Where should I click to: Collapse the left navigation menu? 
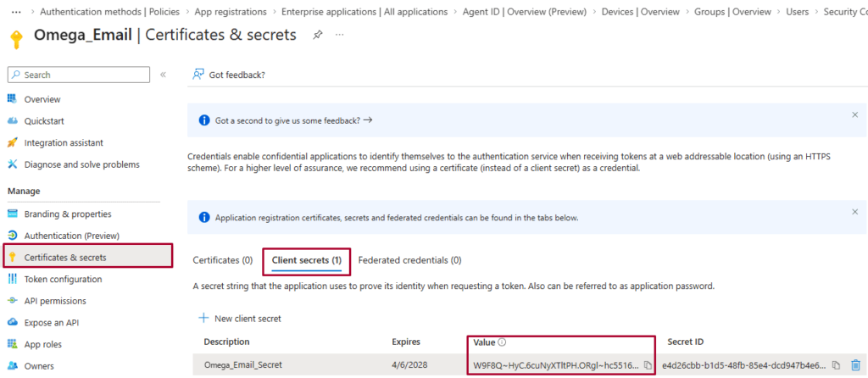pos(163,75)
